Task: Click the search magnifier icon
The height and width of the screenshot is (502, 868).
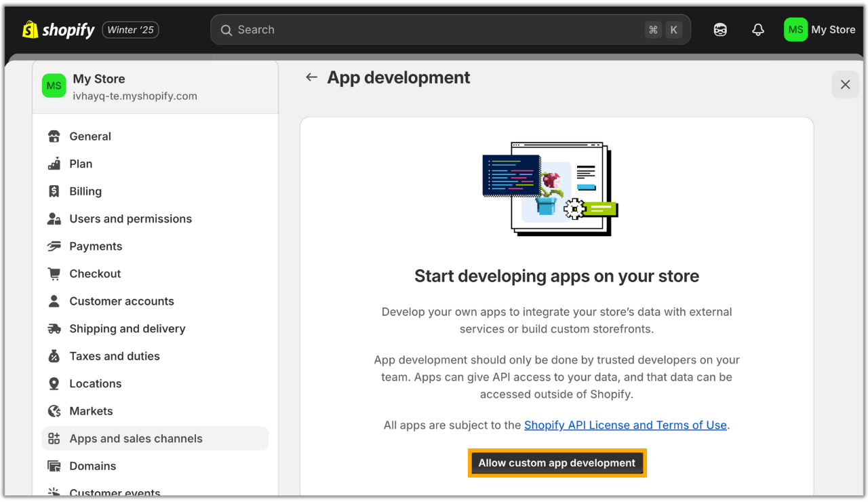Action: pos(226,30)
